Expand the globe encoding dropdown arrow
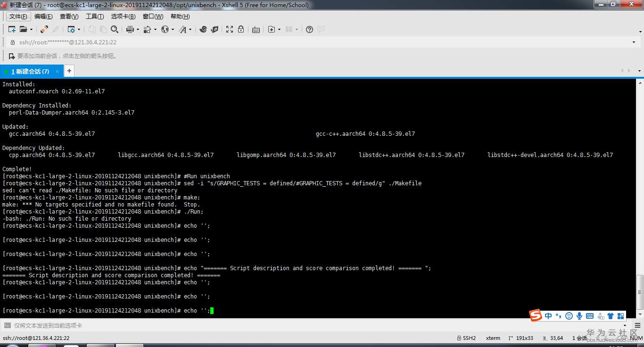This screenshot has height=347, width=644. tap(173, 29)
